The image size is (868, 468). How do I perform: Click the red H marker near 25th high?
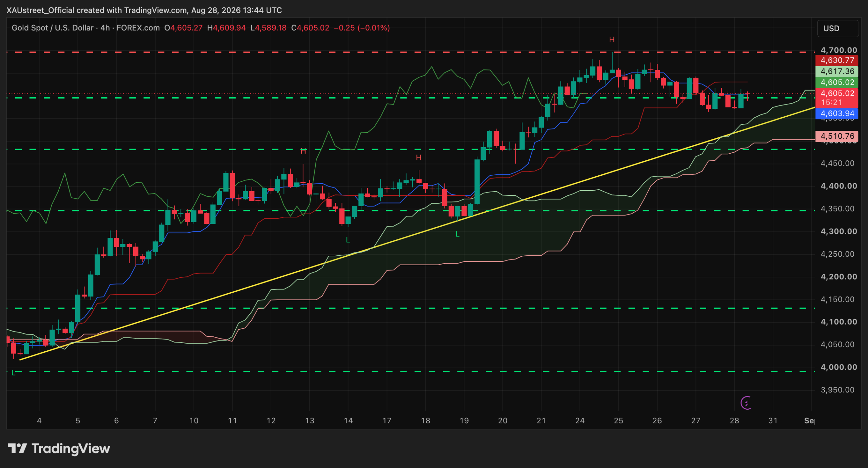(x=612, y=40)
